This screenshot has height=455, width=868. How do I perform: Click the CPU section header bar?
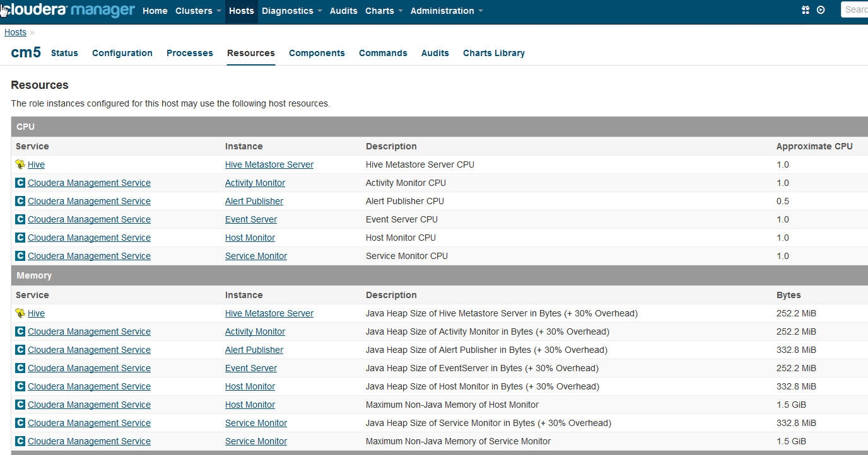(439, 127)
